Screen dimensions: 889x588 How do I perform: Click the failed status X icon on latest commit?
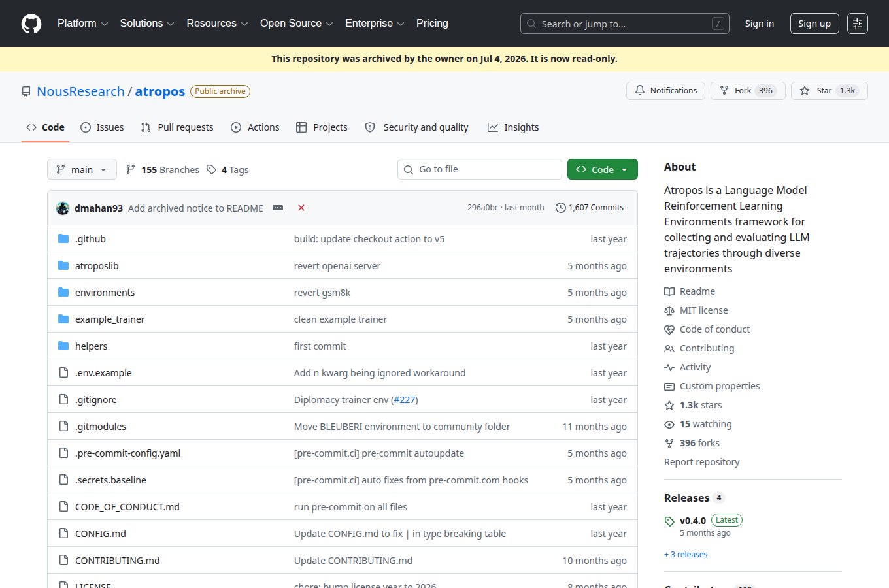pos(301,208)
